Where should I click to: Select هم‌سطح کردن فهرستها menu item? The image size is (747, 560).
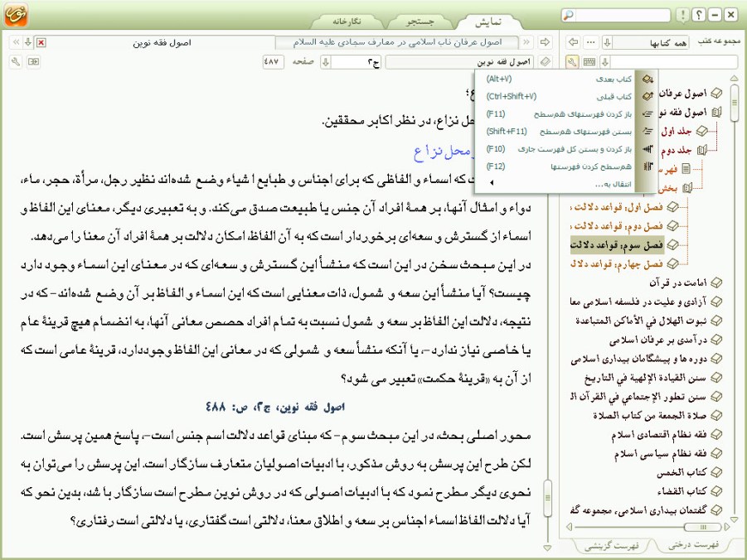point(558,167)
